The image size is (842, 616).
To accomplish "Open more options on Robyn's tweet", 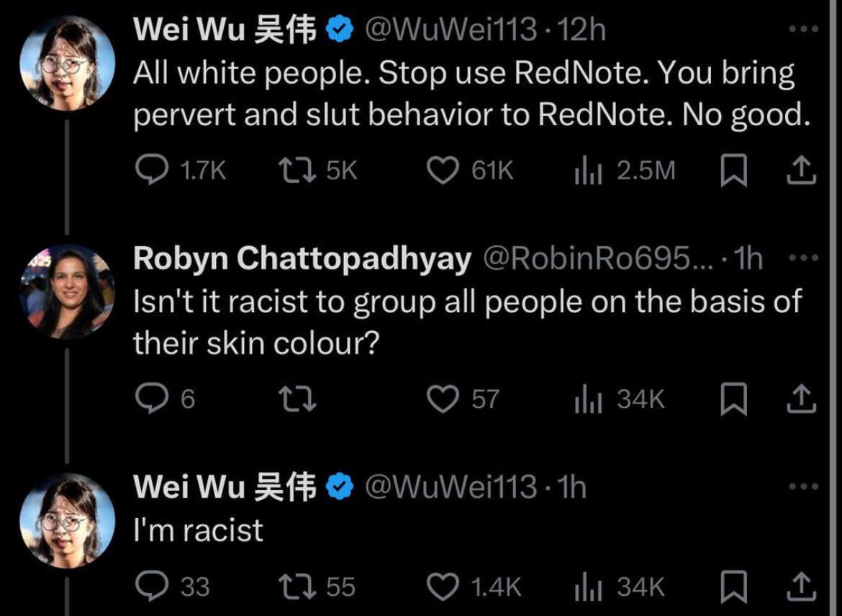I will (802, 258).
